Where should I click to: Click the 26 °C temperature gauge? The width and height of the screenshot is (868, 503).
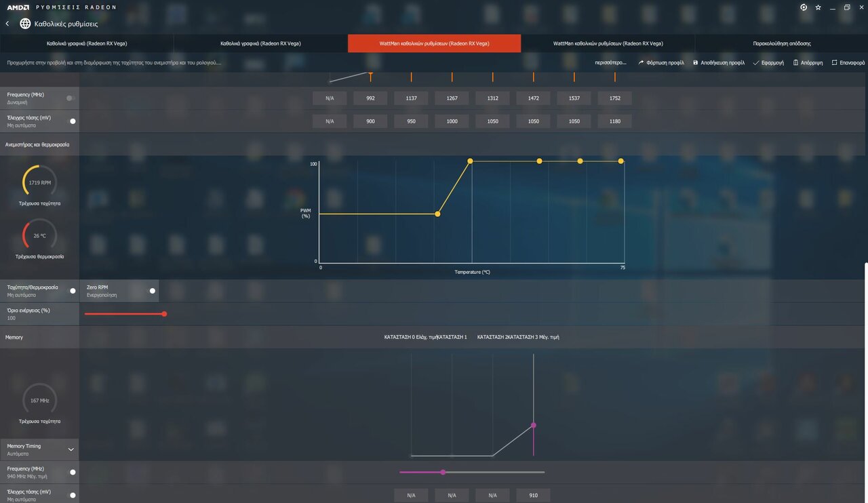39,235
